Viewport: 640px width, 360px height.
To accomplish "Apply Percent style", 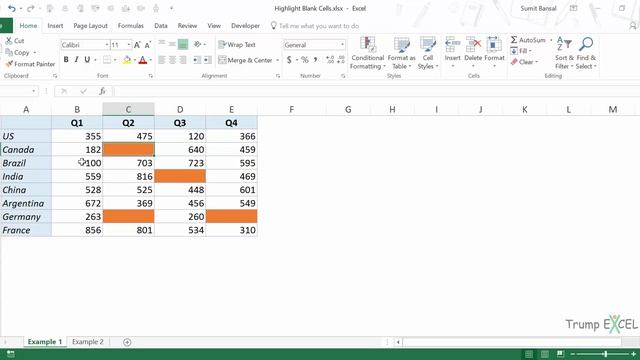I will click(304, 60).
